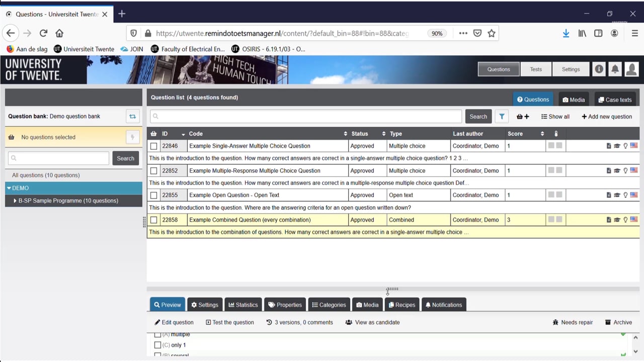Tick the checkbox for question 22858

pos(153,220)
